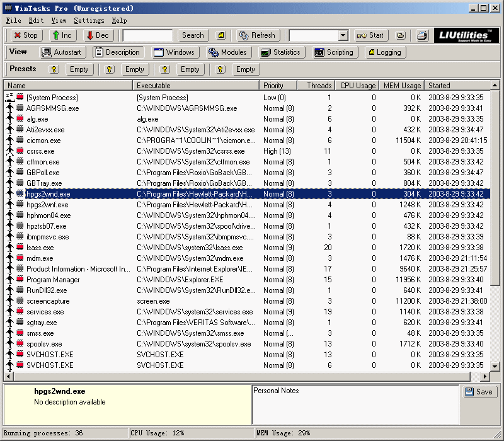Click the red chip icon of lsass.exe
504x441 pixels.
(20, 247)
